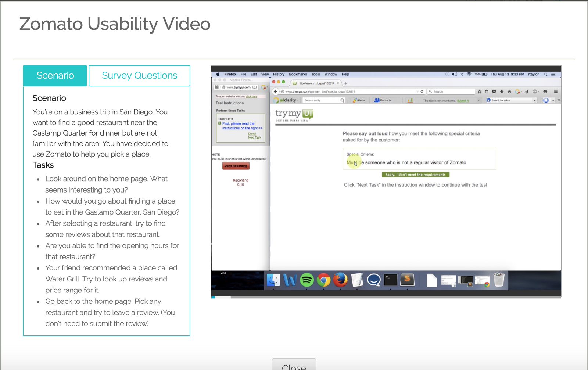Screen dimensions: 588x370
Task: Click the Trash icon in the video's dock
Action: tap(499, 280)
